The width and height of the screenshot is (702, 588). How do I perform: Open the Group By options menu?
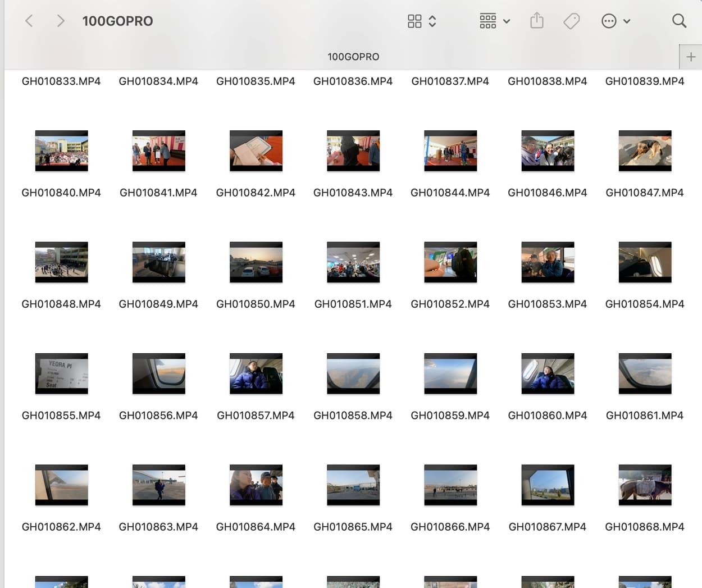point(495,21)
